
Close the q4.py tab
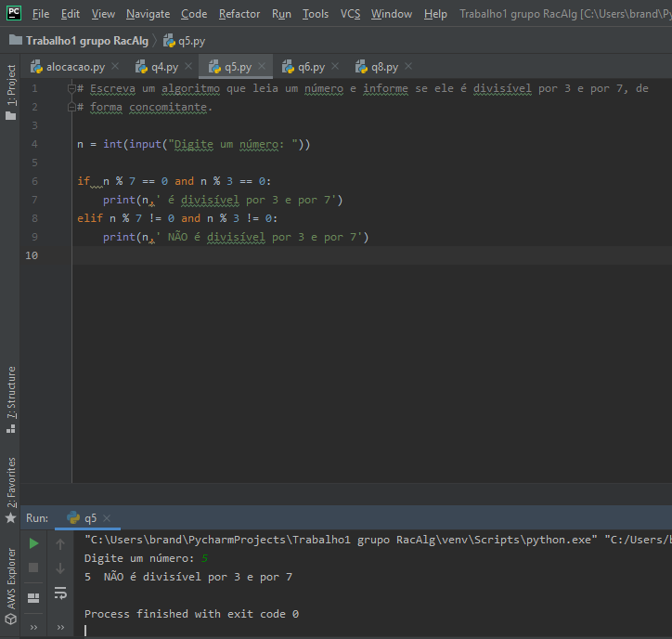[188, 66]
